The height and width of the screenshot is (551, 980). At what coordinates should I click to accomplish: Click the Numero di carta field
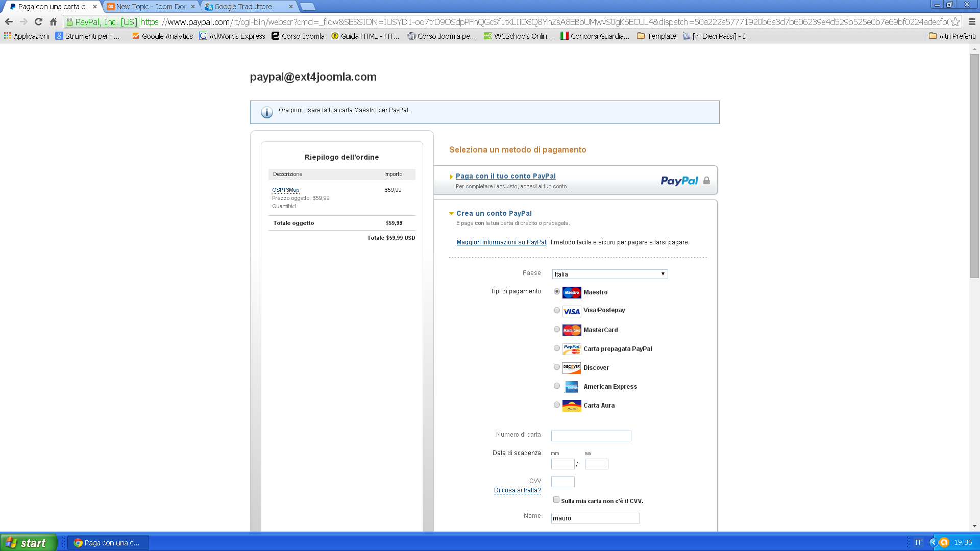(x=591, y=436)
